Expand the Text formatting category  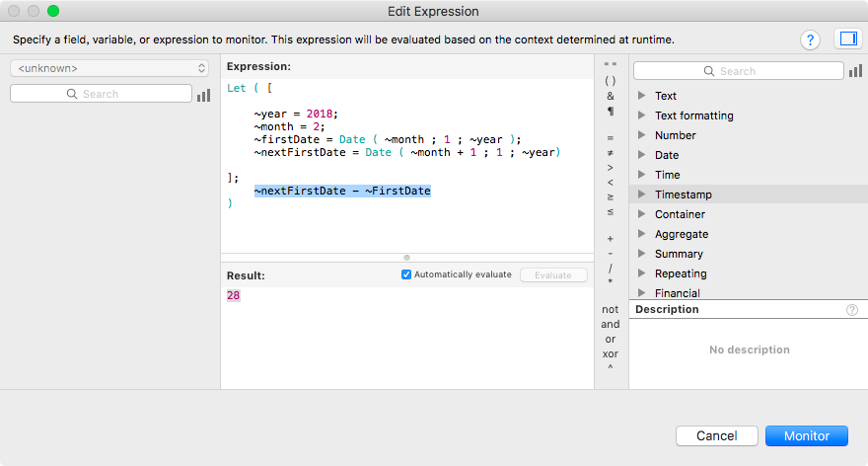(641, 116)
